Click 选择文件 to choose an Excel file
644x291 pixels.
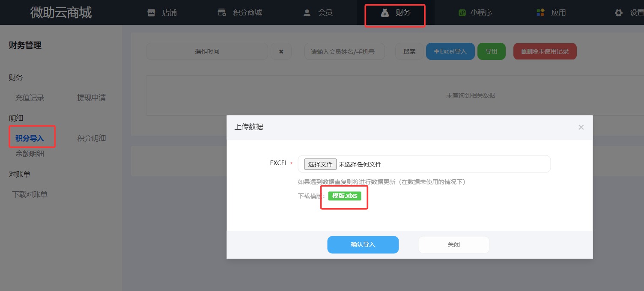click(x=320, y=163)
